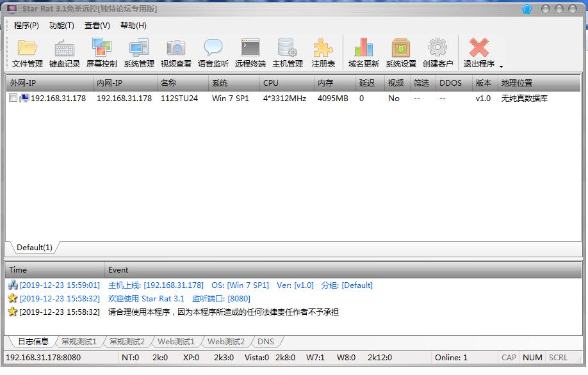Screen dimensions: 588x375
Task: Switch to the Web测试2 tab
Action: 226,342
